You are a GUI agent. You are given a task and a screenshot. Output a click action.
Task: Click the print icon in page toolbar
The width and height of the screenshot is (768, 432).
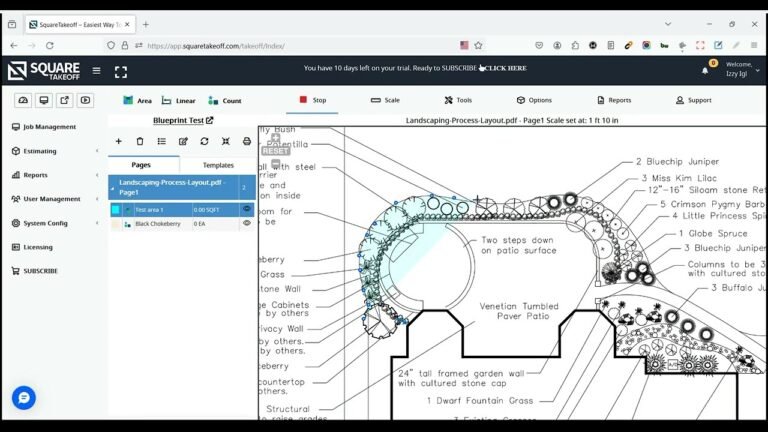[247, 141]
